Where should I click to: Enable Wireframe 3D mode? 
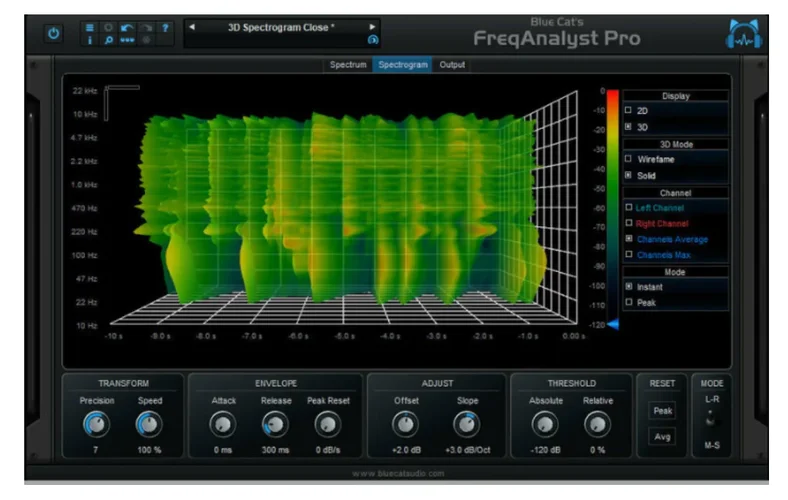pyautogui.click(x=628, y=158)
